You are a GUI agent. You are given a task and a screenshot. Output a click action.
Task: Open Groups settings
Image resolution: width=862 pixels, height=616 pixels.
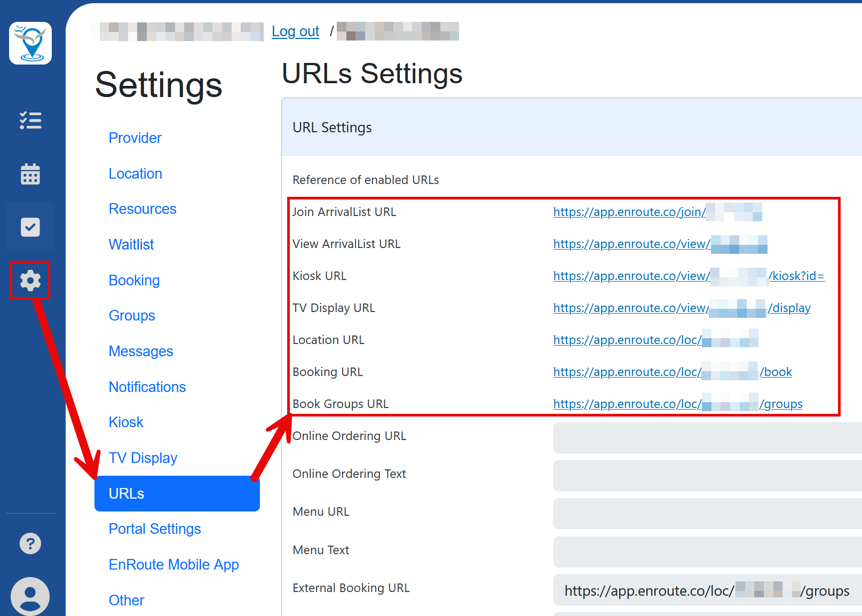[132, 316]
